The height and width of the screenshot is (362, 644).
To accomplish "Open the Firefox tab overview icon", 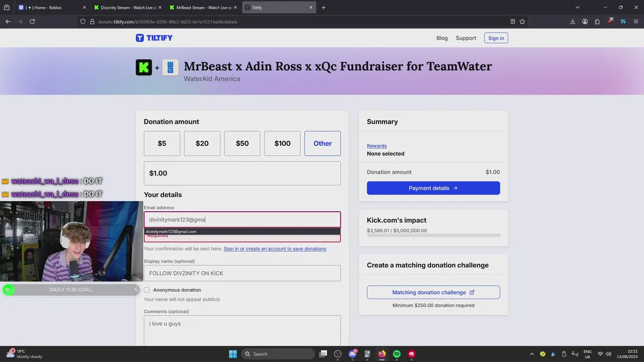I will point(7,8).
